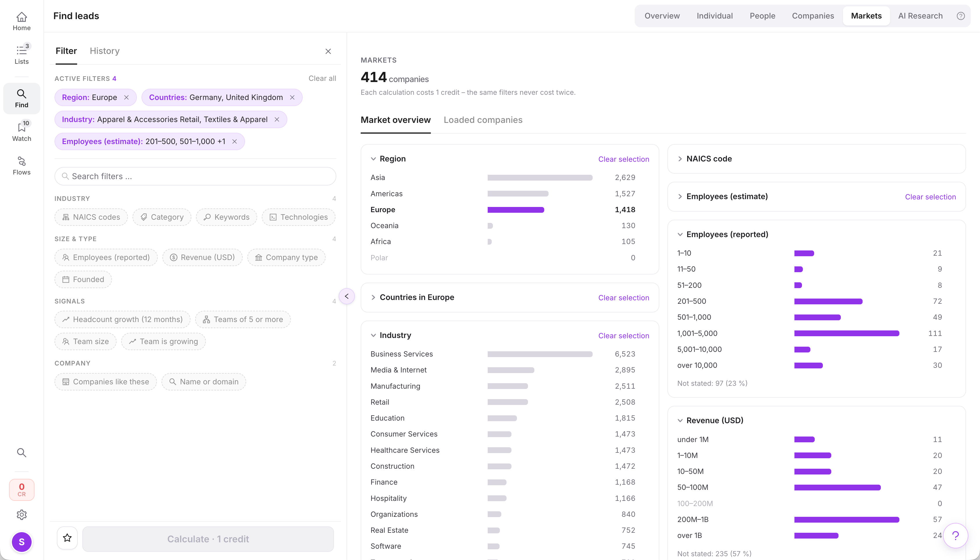
Task: Clear selection for Employees (estimate)
Action: pos(930,197)
